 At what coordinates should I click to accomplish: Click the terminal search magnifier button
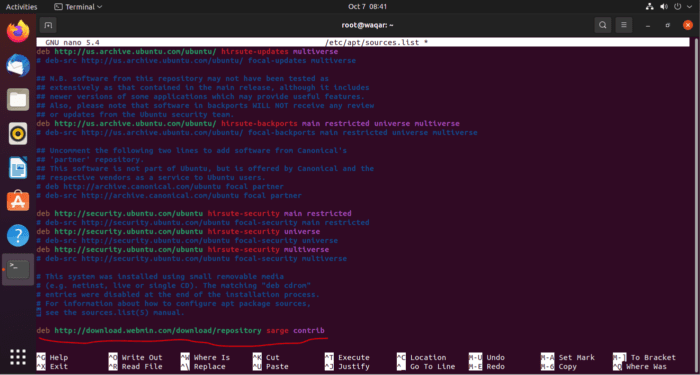click(x=603, y=25)
